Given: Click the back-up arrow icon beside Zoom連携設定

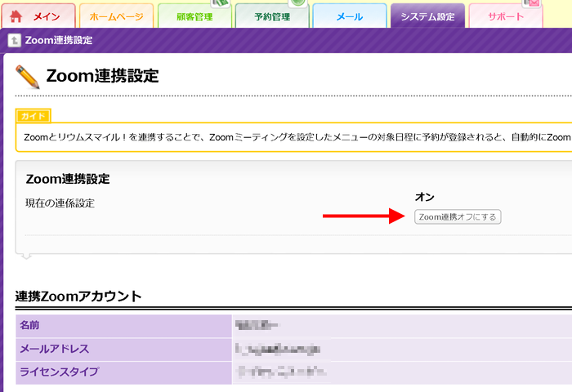Looking at the screenshot, I should click(15, 40).
